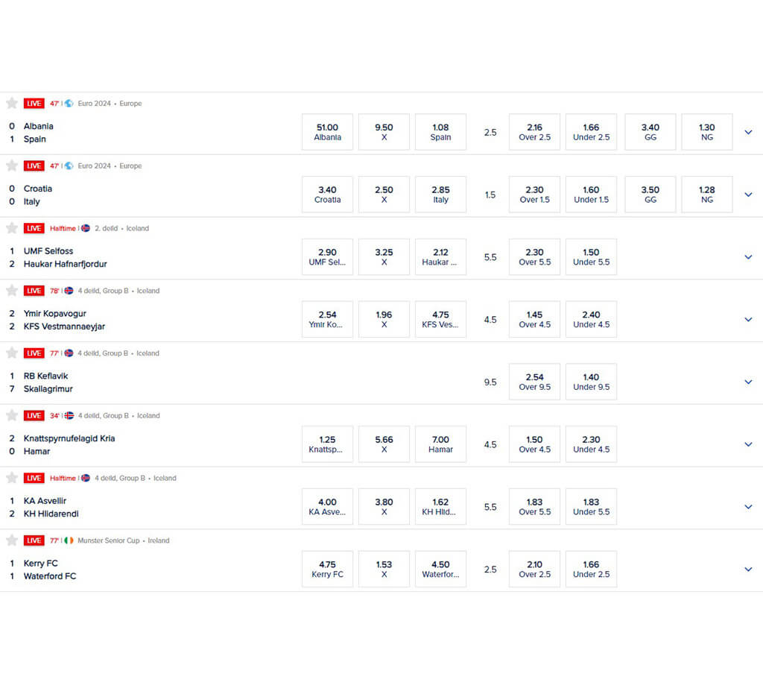Open the Haukar Hafnarfjordur team name
The width and height of the screenshot is (763, 700).
click(x=66, y=264)
